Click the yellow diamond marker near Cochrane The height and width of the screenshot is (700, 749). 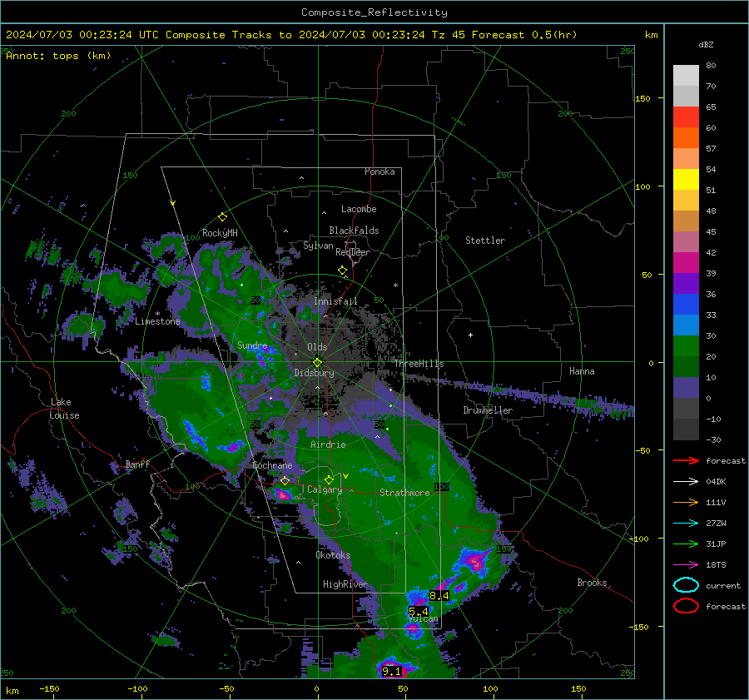(x=285, y=480)
